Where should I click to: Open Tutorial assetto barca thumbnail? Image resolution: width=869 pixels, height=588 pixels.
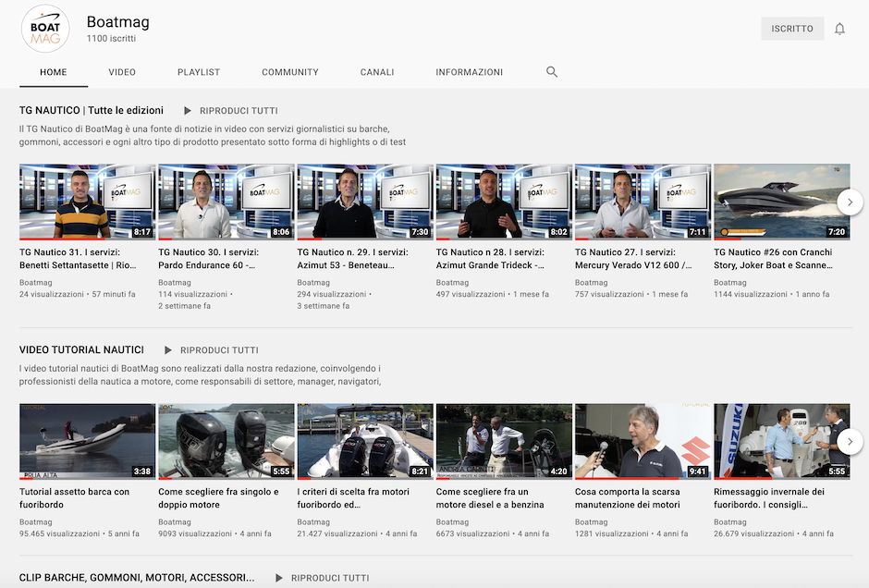point(88,441)
